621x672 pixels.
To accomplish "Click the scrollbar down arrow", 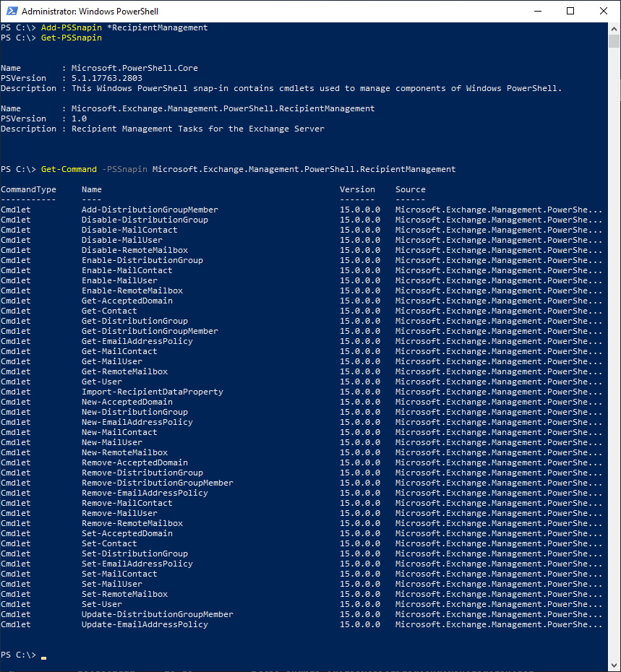I will click(x=614, y=665).
